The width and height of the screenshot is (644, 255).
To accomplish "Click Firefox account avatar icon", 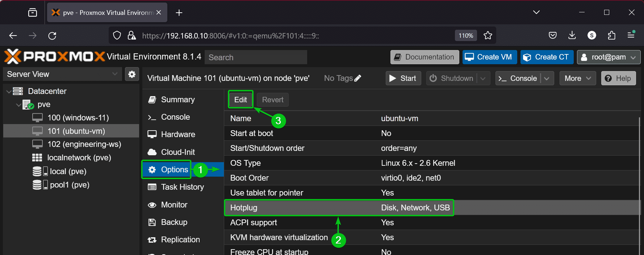I will pyautogui.click(x=592, y=36).
